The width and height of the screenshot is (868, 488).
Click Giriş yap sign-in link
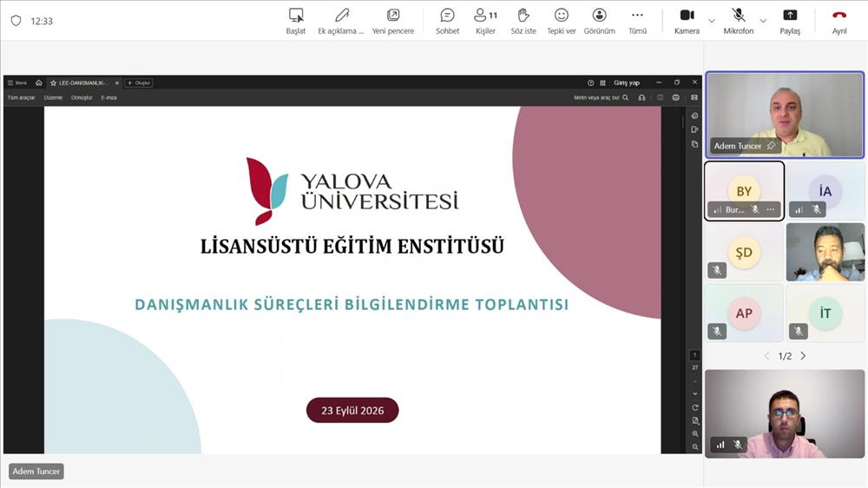(x=627, y=82)
